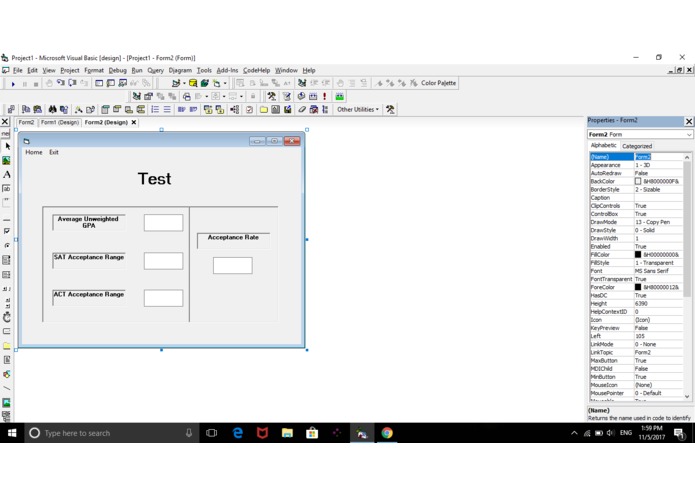The image size is (695, 494).
Task: Open the Add-Ins menu
Action: pyautogui.click(x=227, y=70)
